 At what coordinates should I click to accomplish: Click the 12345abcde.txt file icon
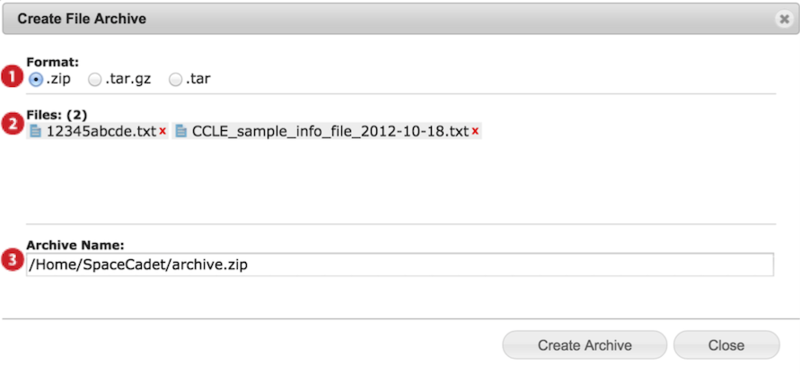pos(36,132)
